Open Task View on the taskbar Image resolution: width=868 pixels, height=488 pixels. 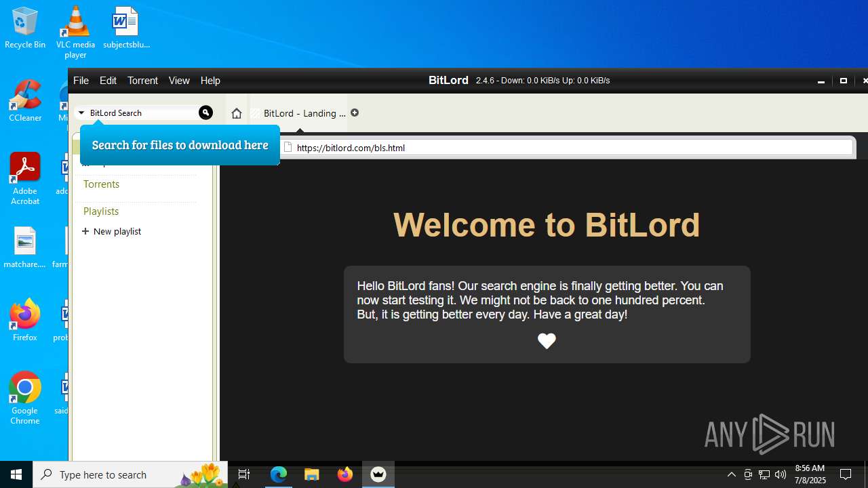click(244, 474)
